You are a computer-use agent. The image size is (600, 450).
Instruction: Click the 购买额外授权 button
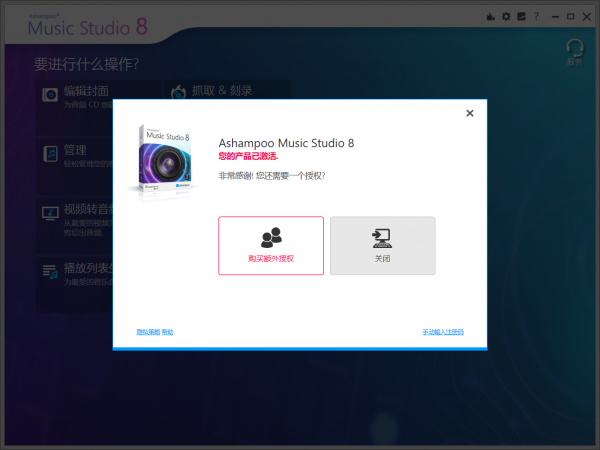[271, 245]
